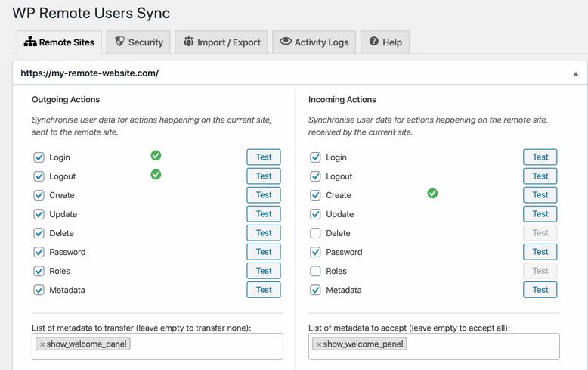Click the disabled incoming Roles Test button
The width and height of the screenshot is (588, 370).
click(x=540, y=271)
